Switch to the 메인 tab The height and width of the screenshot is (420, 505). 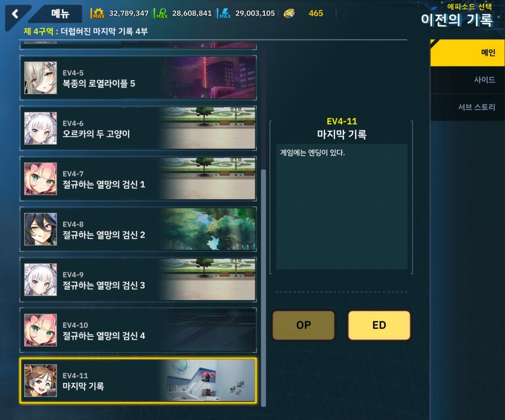coord(467,53)
